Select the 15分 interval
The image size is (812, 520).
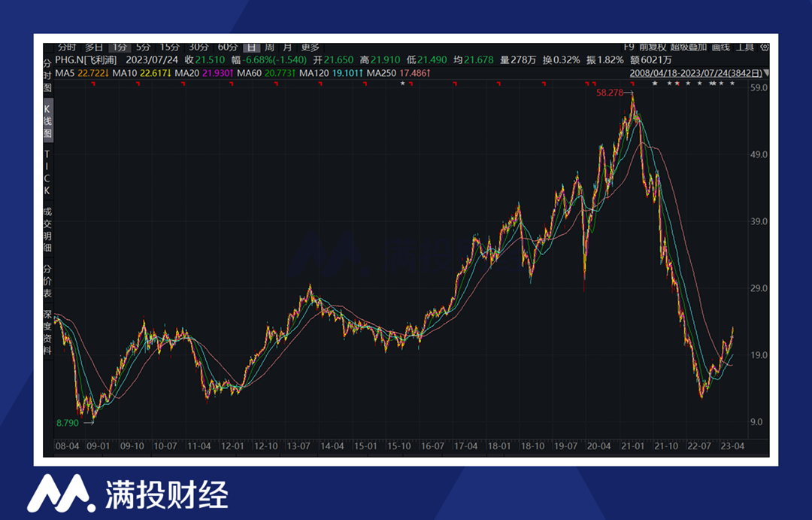point(169,47)
